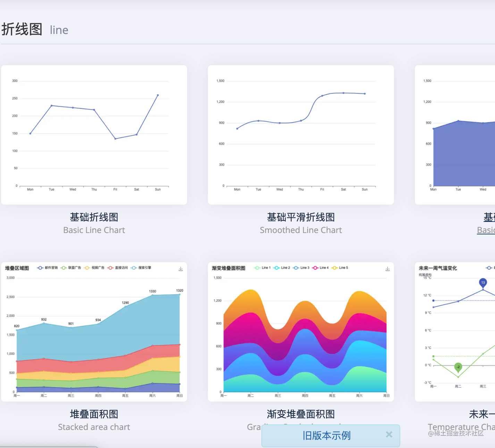This screenshot has width=495, height=448.
Task: Click the download icon on the 渐变堆叠面积图 chart
Action: 387,269
